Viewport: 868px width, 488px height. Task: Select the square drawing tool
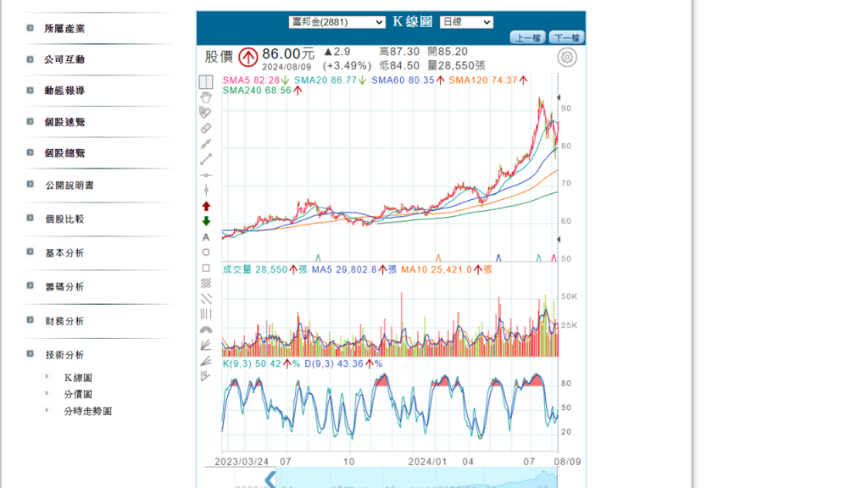click(206, 268)
